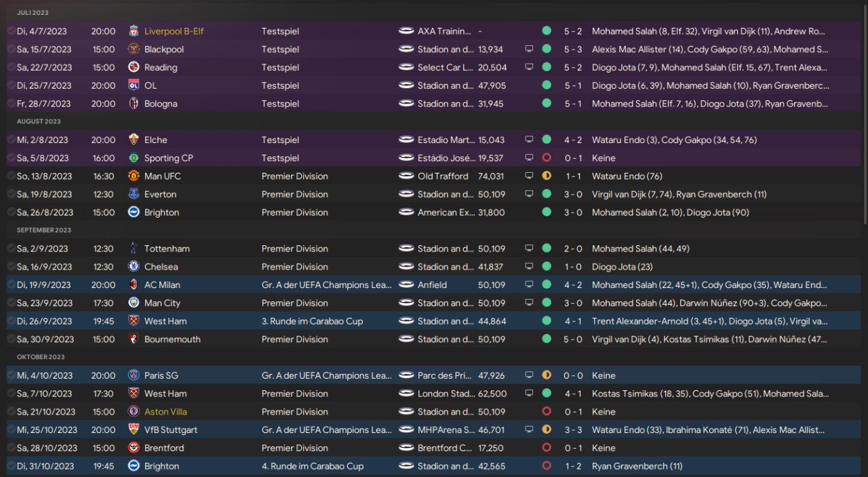Toggle the check circle on the Aston Villa row

pyautogui.click(x=11, y=412)
